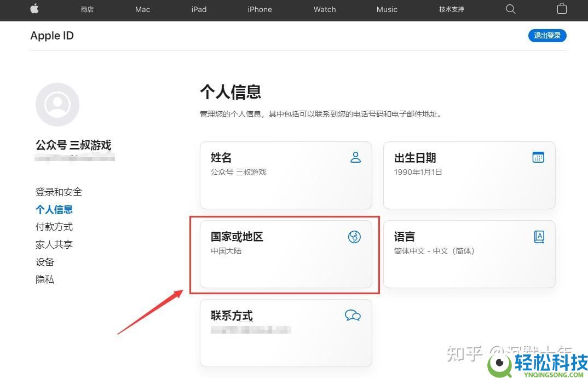Click the translate icon on the 语言 card
Screen dimensions: 588x378
pyautogui.click(x=539, y=236)
